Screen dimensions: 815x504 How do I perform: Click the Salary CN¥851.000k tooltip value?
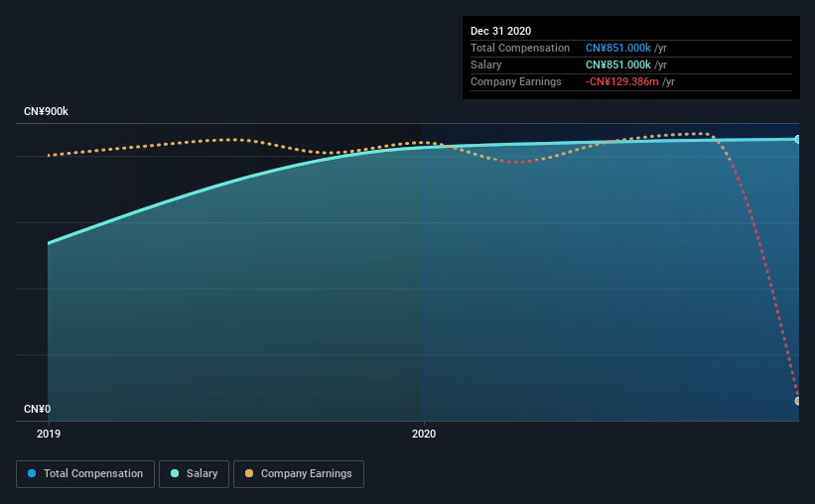[x=618, y=64]
